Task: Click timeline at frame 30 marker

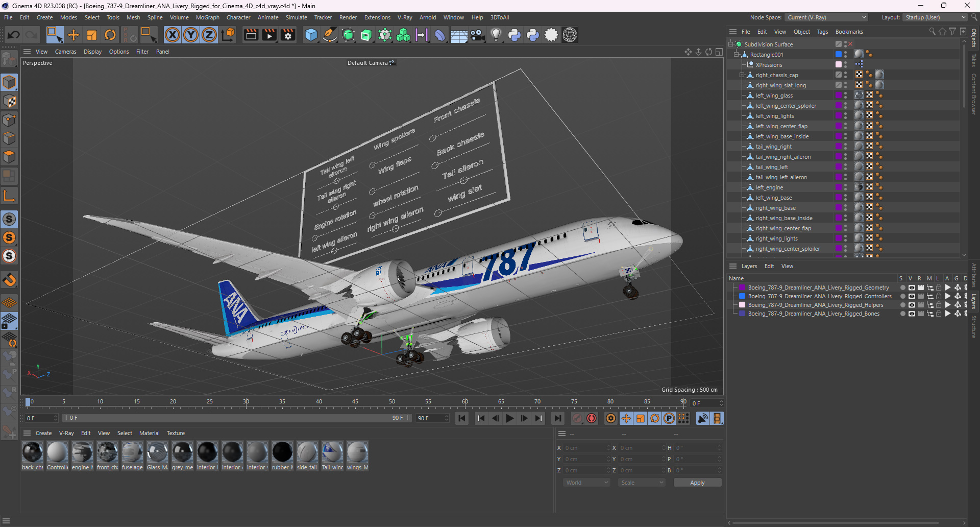Action: coord(246,402)
